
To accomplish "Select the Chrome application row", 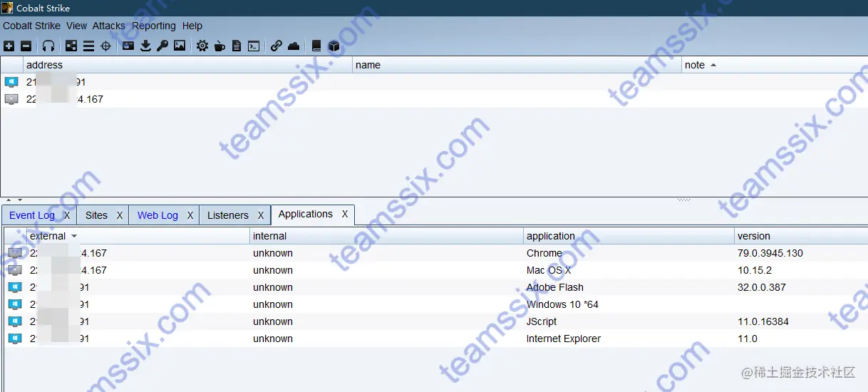I will (436, 253).
